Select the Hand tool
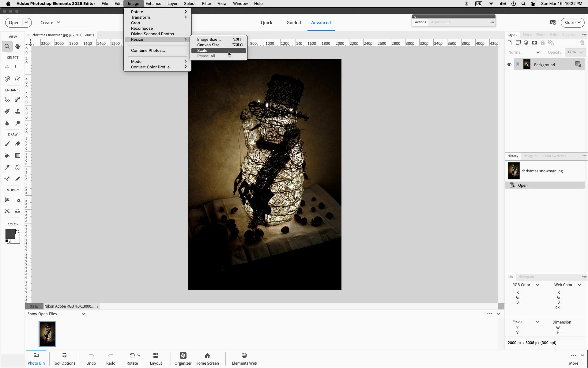Screen dimensions: 588x368 click(x=18, y=46)
